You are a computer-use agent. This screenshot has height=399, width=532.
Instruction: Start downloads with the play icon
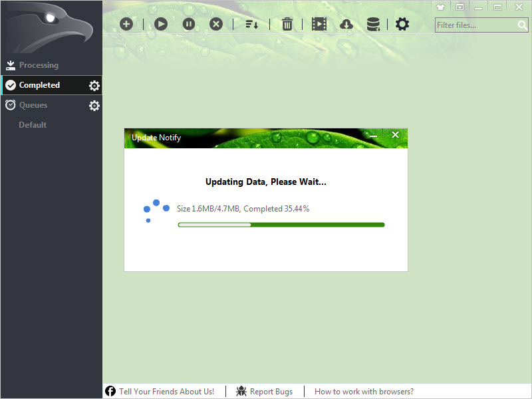tap(161, 24)
